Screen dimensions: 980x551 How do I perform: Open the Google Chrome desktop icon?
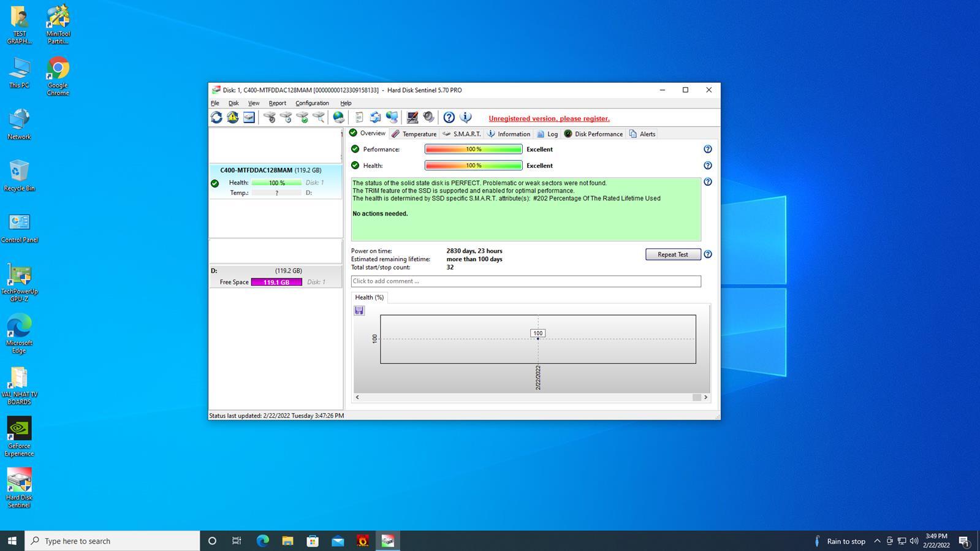(x=58, y=76)
